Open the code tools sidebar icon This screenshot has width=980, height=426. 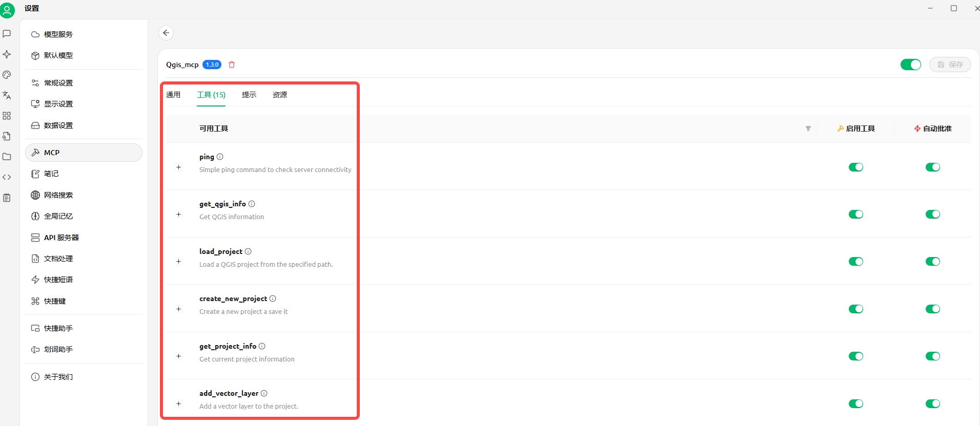pyautogui.click(x=7, y=177)
